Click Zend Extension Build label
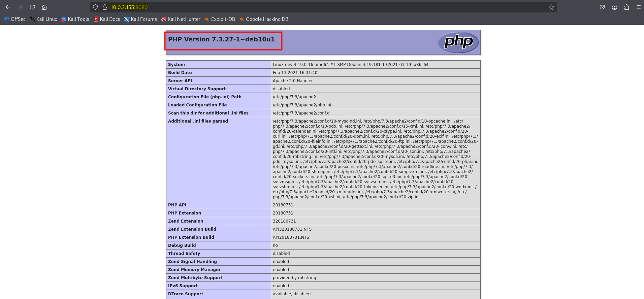The width and height of the screenshot is (644, 299). (192, 229)
